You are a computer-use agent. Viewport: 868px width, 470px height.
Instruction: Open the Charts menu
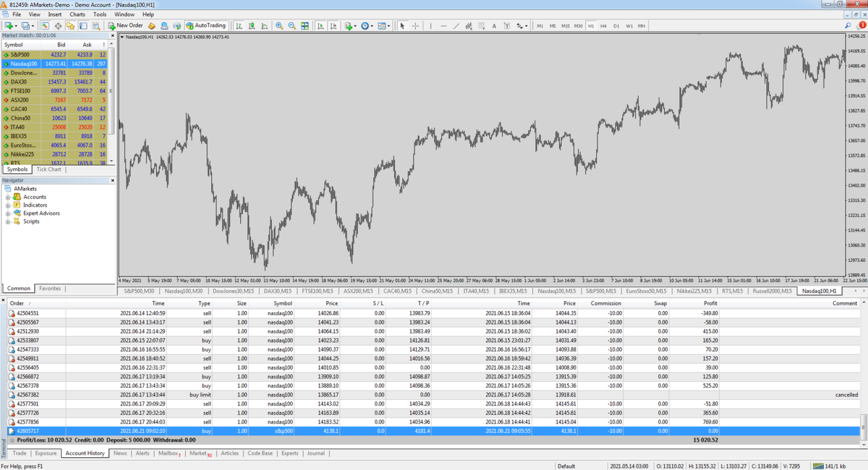pyautogui.click(x=77, y=14)
